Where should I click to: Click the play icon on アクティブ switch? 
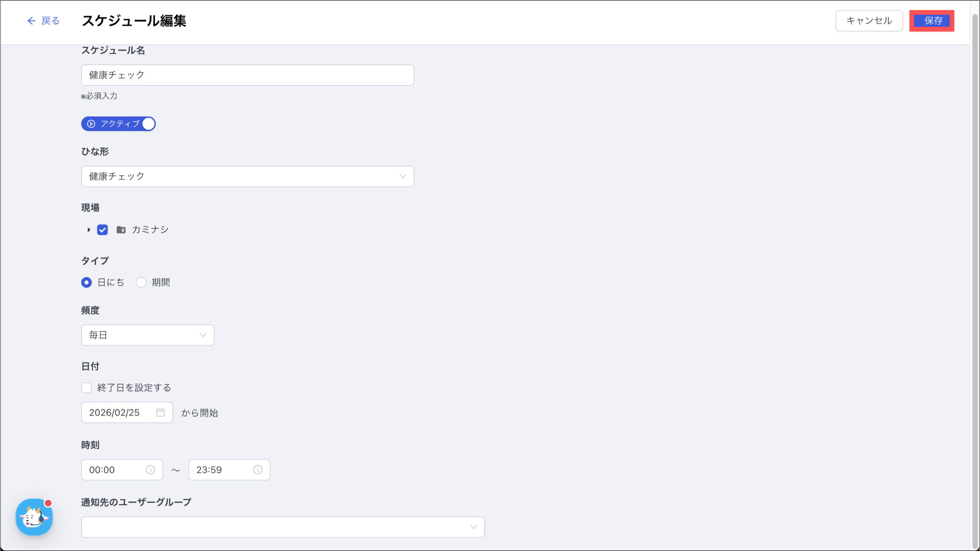pos(91,124)
